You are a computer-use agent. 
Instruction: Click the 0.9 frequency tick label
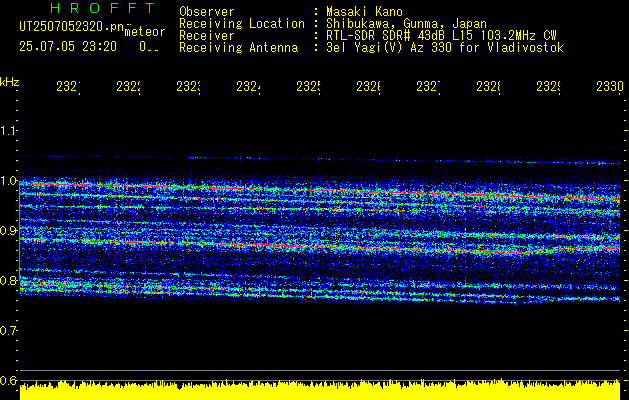coord(8,231)
